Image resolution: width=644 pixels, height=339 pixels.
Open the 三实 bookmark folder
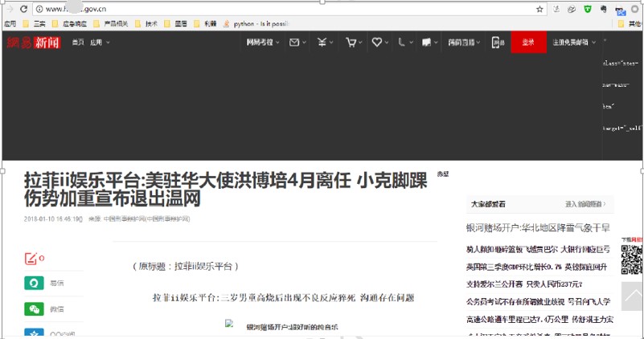click(35, 24)
